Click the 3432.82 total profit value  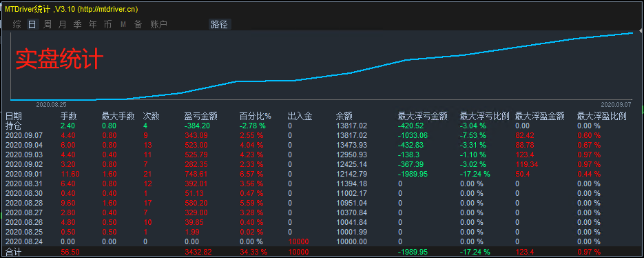(x=198, y=251)
